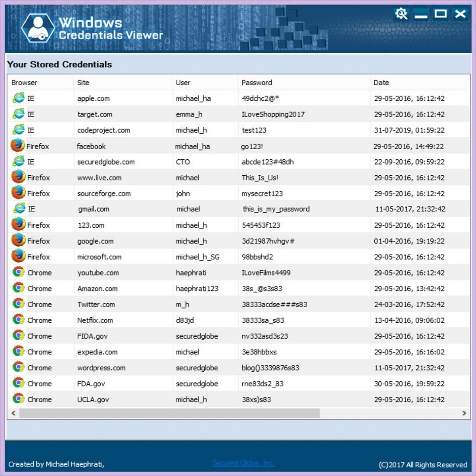This screenshot has width=476, height=476.
Task: Click the password ILoveShopping2017
Action: coord(273,114)
